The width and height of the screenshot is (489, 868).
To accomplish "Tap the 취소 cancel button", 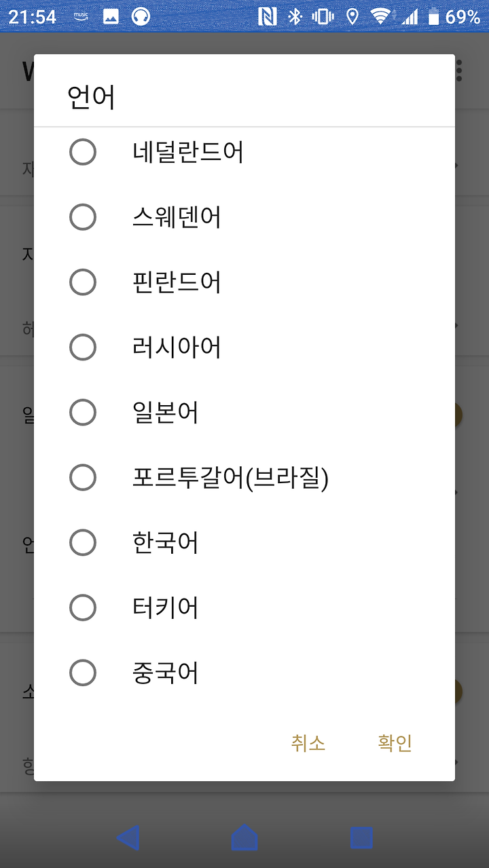I will click(x=308, y=743).
